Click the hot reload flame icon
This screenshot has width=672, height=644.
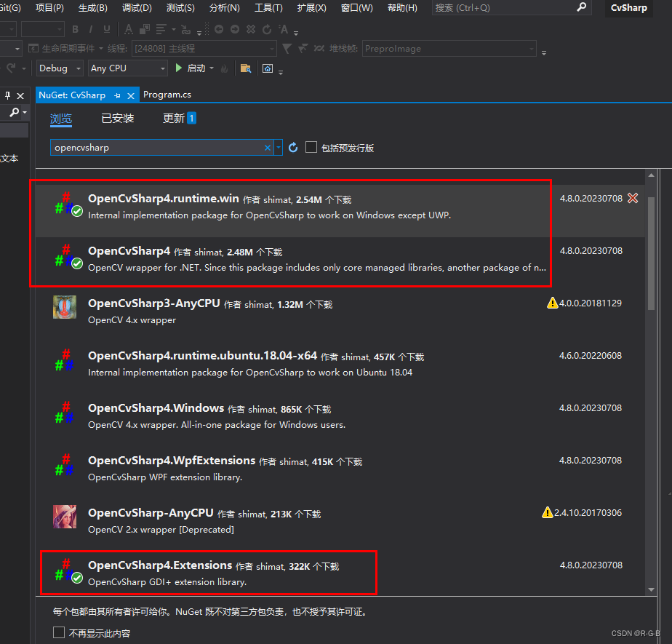coord(224,68)
